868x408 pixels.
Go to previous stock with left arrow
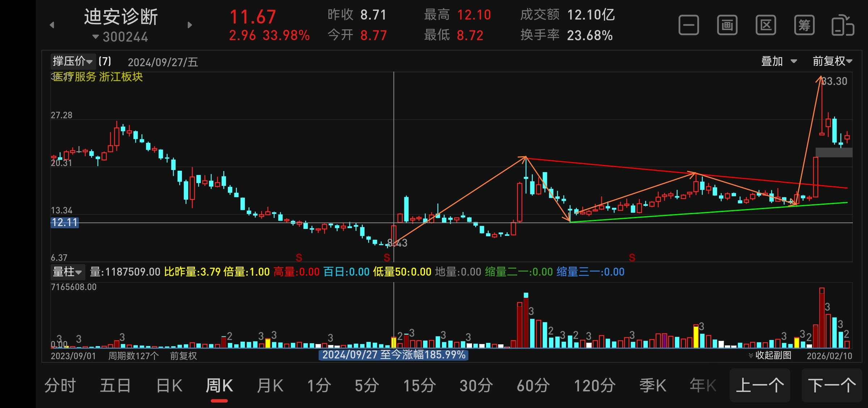(x=52, y=25)
